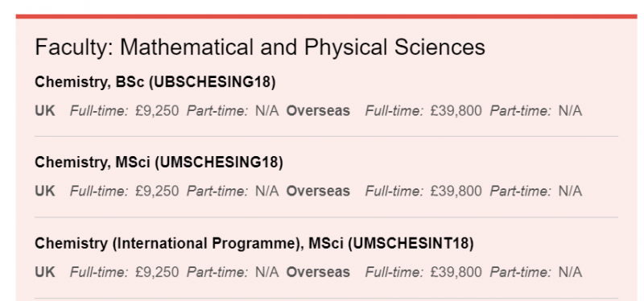Click £9,250 UK full-time fee for Chemistry BSc
This screenshot has height=301, width=644.
click(x=157, y=111)
